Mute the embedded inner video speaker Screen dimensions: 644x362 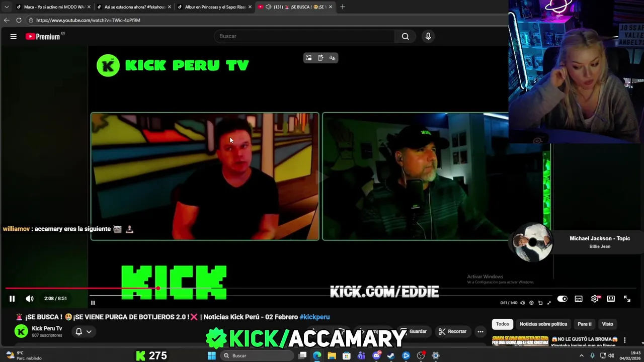tap(523, 303)
